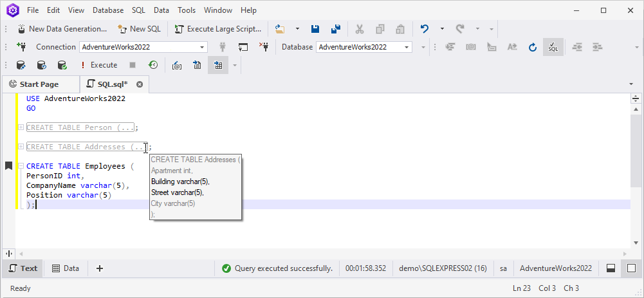Click the decrease indent icon
The height and width of the screenshot is (298, 644).
pos(577,47)
